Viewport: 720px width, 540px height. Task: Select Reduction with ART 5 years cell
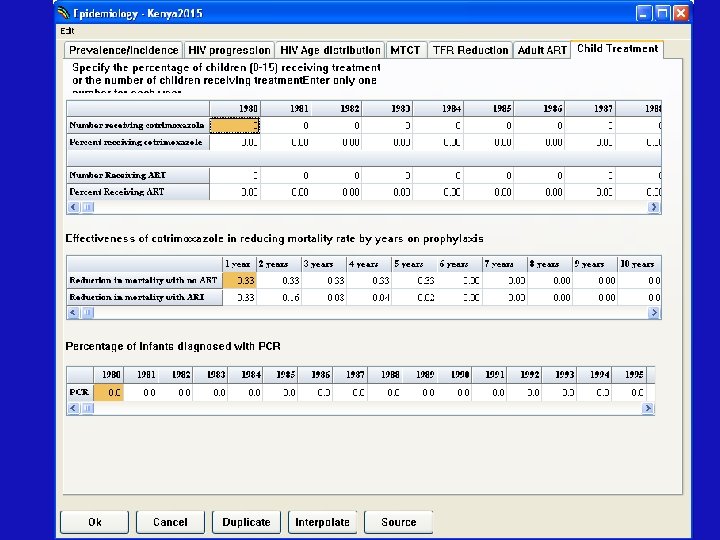tap(414, 297)
